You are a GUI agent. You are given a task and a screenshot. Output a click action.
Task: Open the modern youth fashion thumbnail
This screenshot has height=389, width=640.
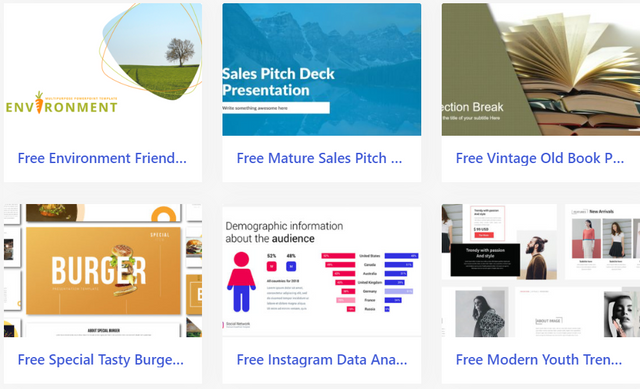(x=541, y=270)
